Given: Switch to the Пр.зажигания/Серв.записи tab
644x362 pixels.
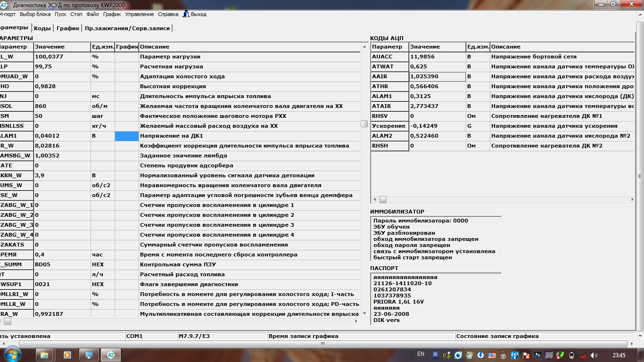Looking at the screenshot, I should pyautogui.click(x=127, y=28).
